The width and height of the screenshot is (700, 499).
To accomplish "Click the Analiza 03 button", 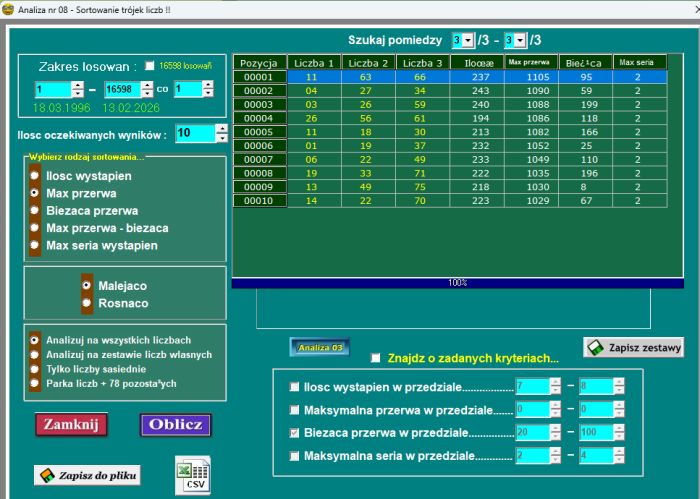I will coord(320,347).
